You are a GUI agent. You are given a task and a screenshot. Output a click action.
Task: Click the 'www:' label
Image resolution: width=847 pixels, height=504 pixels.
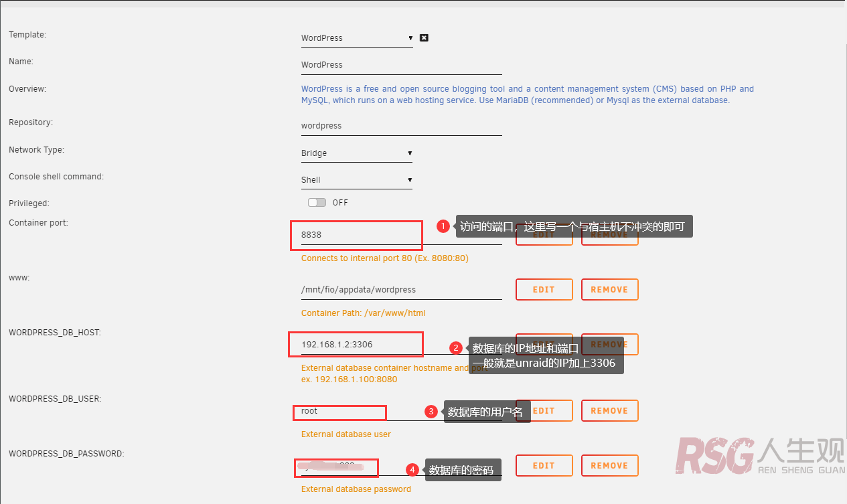(x=19, y=278)
